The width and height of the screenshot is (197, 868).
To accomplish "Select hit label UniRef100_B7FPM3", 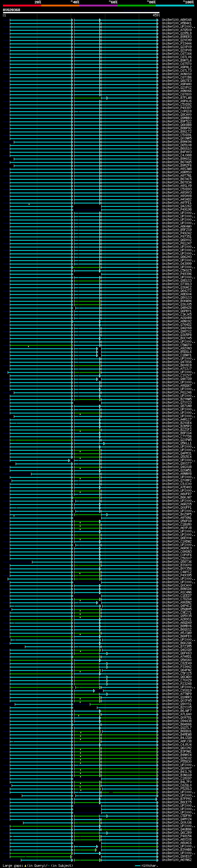I will click(x=177, y=799).
